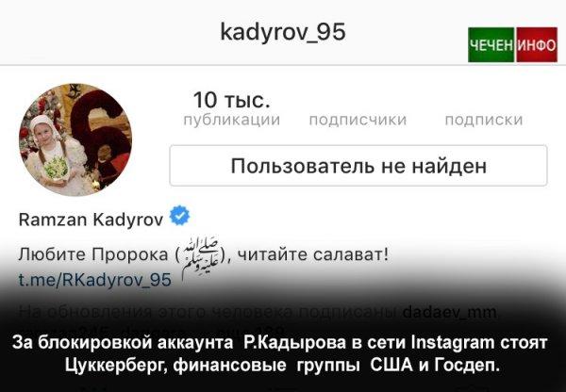Screen dimensions: 566x392
Task: Click the kadyrov_95 username header
Action: 283,32
